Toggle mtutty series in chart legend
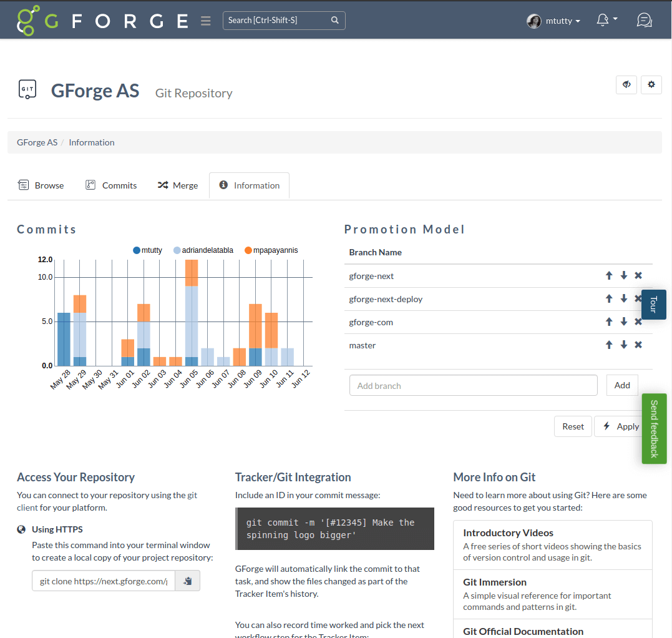The image size is (672, 638). 147,250
